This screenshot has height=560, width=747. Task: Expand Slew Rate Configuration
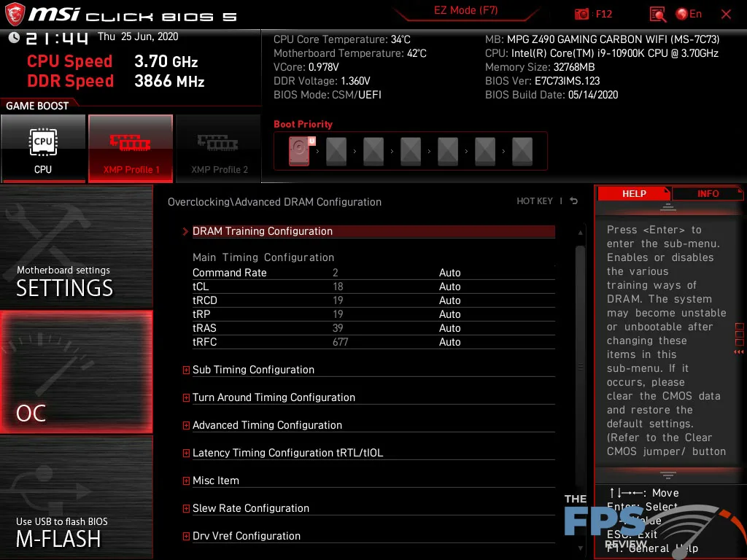(x=186, y=508)
